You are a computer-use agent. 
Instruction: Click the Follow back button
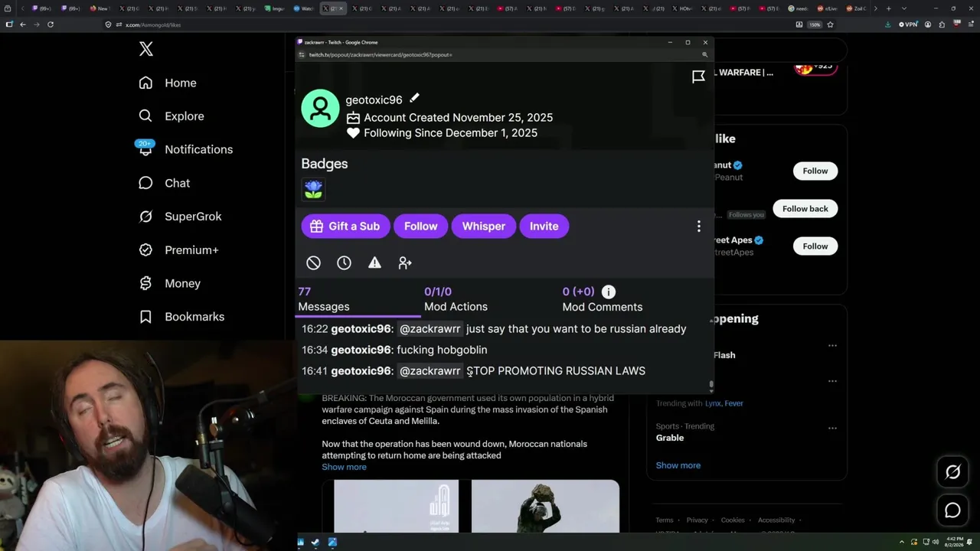805,209
